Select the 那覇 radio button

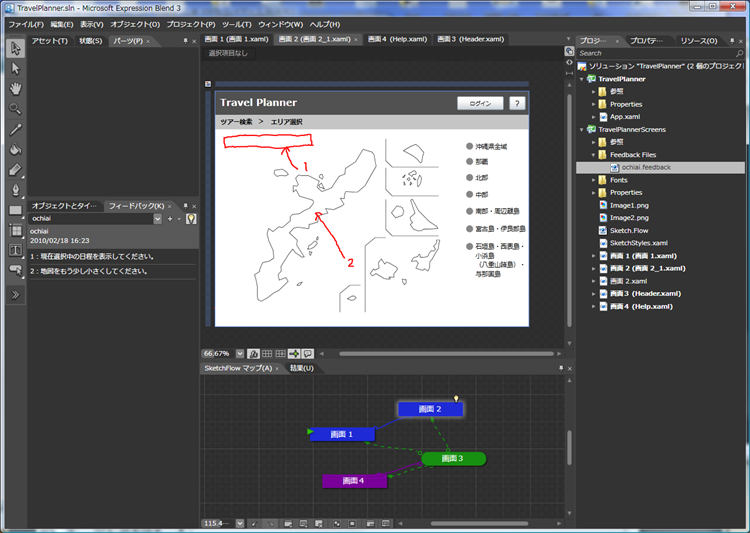tap(469, 162)
